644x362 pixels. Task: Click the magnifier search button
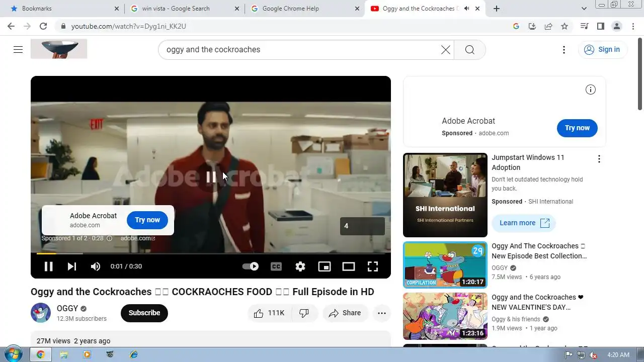point(469,49)
